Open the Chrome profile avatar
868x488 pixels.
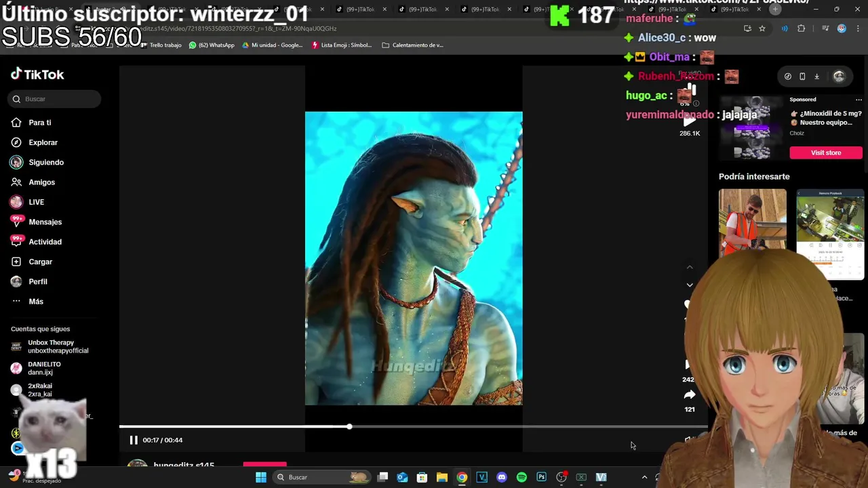coord(842,28)
